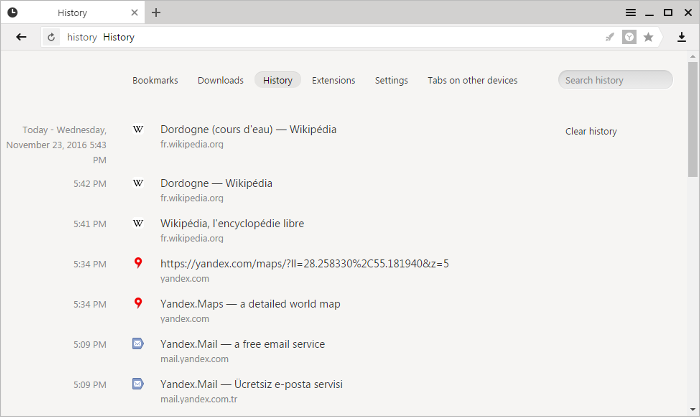Open Yandex.Maps — a detailed world map
The height and width of the screenshot is (417, 700).
[x=250, y=304]
